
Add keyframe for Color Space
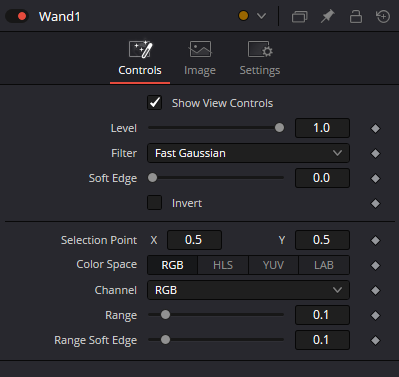pyautogui.click(x=375, y=265)
